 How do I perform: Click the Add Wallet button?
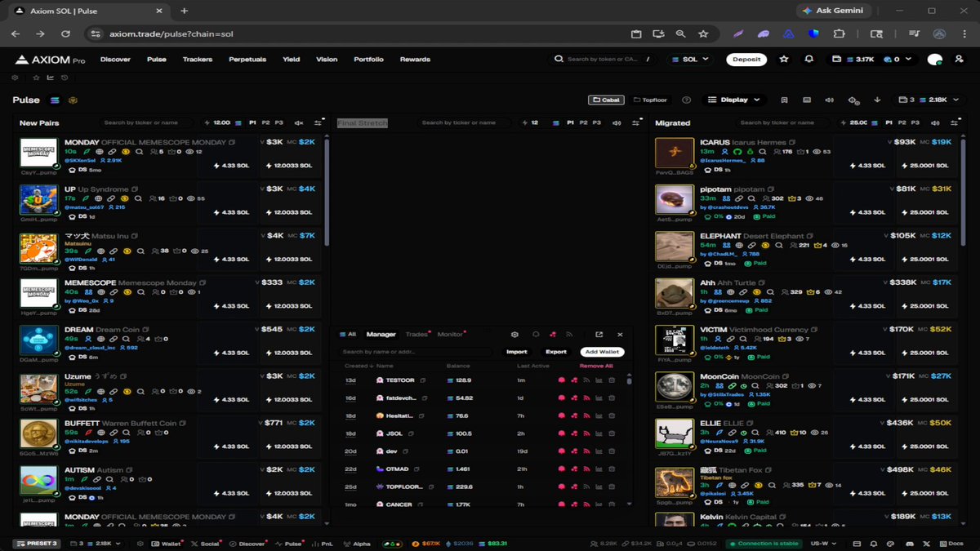603,352
